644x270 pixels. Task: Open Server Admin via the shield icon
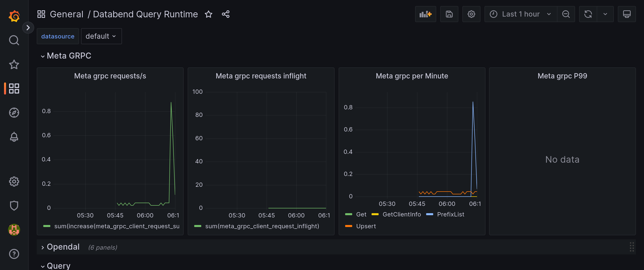14,206
